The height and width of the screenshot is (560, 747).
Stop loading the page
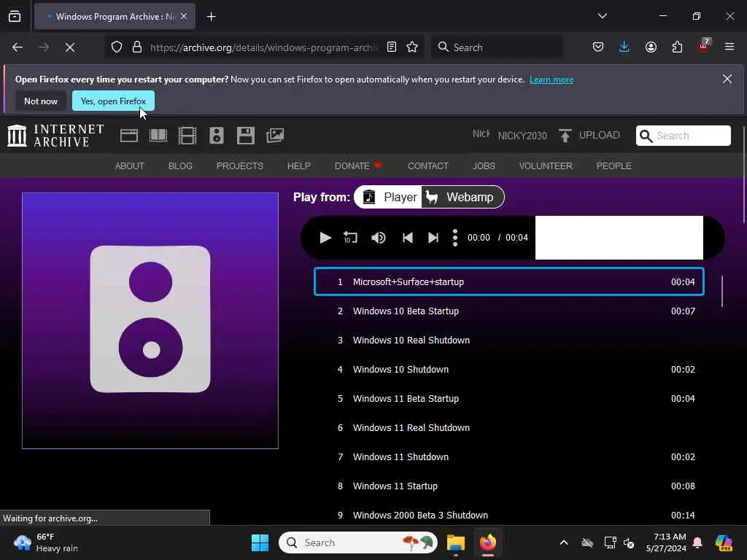(70, 47)
